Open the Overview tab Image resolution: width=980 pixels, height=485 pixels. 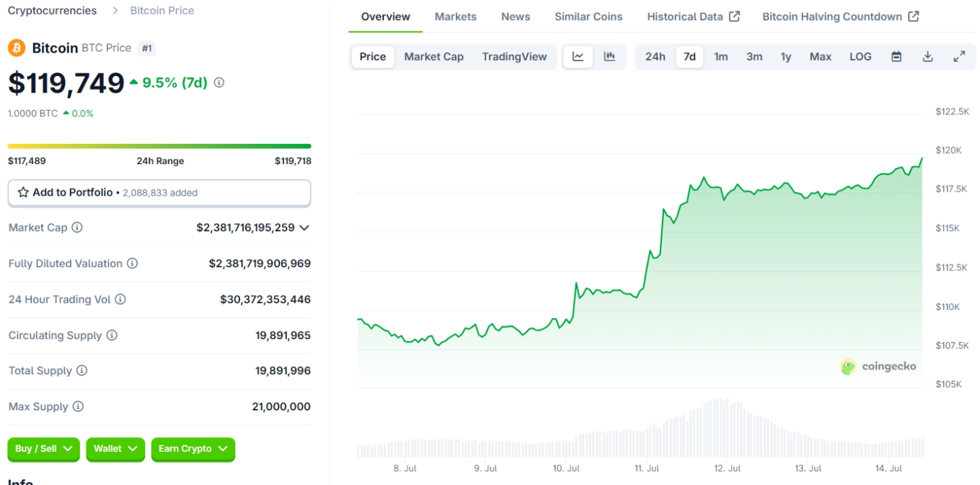[x=385, y=17]
